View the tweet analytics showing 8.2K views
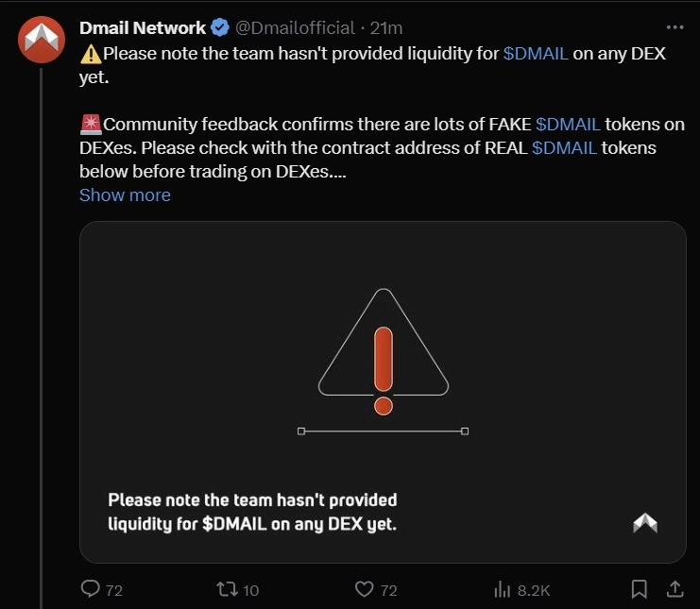The width and height of the screenshot is (700, 609). [501, 589]
